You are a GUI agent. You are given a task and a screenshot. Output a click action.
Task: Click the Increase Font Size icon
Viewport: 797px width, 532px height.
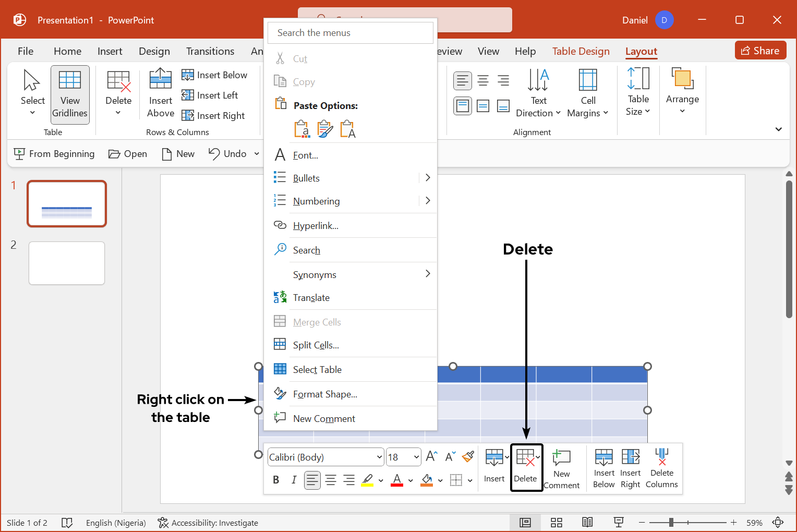tap(431, 457)
